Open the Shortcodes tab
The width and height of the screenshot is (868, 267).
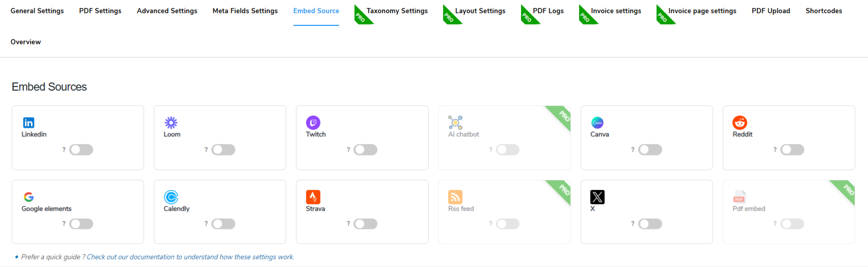pyautogui.click(x=824, y=11)
